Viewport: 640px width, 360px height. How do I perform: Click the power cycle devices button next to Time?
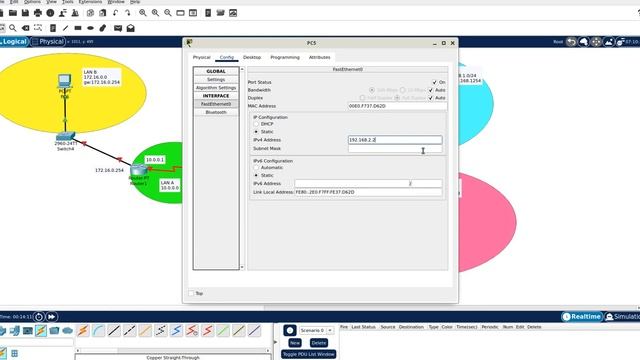39,317
